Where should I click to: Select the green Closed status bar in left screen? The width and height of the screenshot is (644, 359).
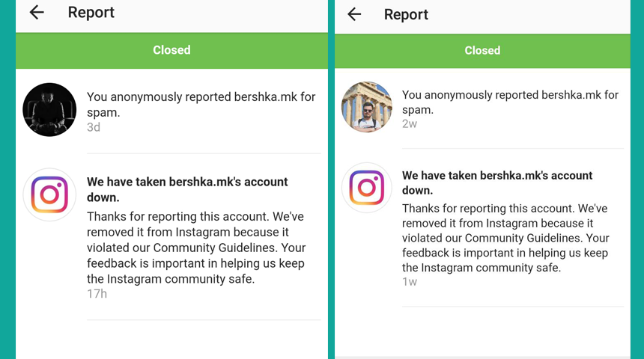pyautogui.click(x=171, y=50)
